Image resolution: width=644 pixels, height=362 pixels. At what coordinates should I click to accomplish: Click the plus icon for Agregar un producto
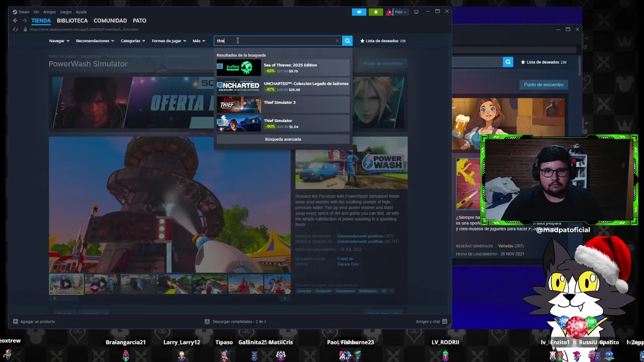[16, 321]
